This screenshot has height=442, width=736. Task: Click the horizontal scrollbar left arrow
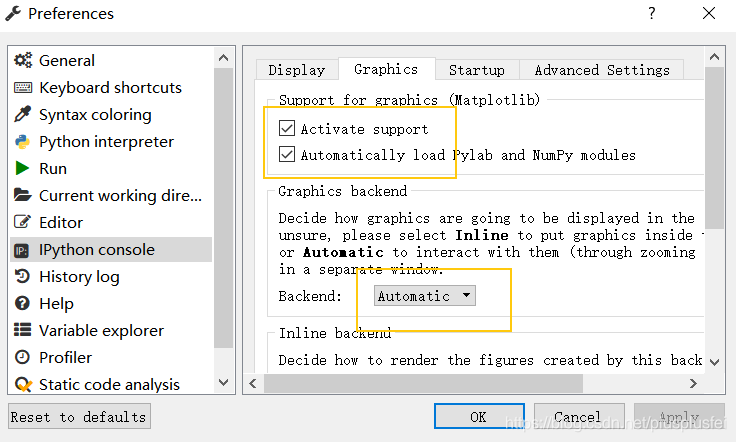(253, 383)
